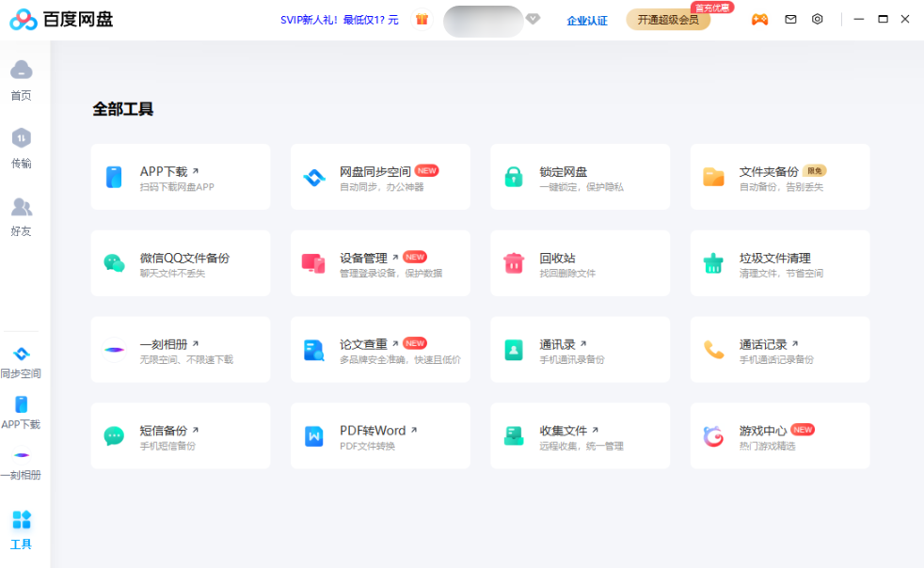Click the gift box icon in header
The height and width of the screenshot is (568, 924).
[422, 19]
